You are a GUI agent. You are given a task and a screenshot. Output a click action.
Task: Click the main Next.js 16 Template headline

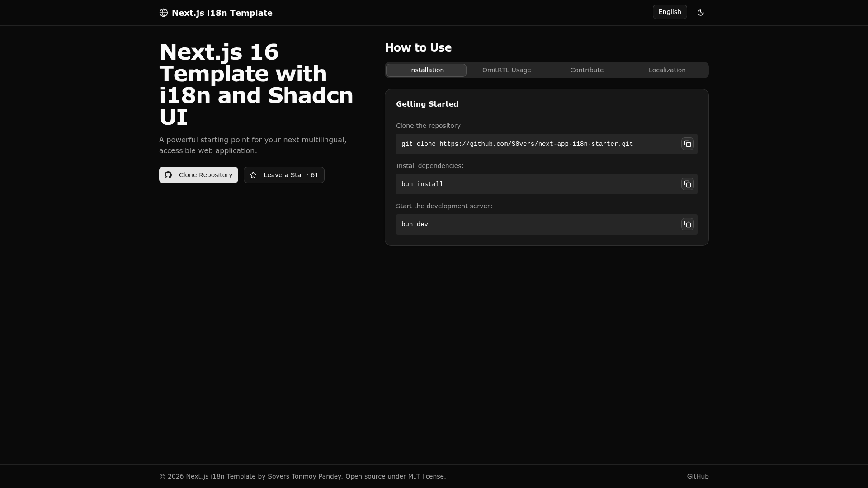coord(256,84)
